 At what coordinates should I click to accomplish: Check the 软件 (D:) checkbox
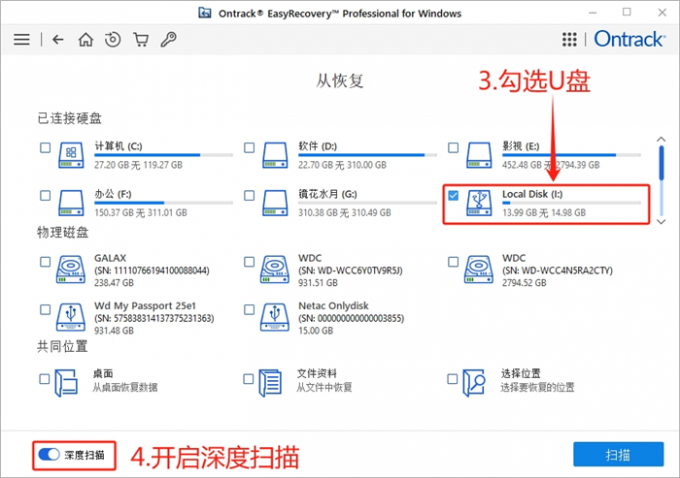tap(249, 147)
